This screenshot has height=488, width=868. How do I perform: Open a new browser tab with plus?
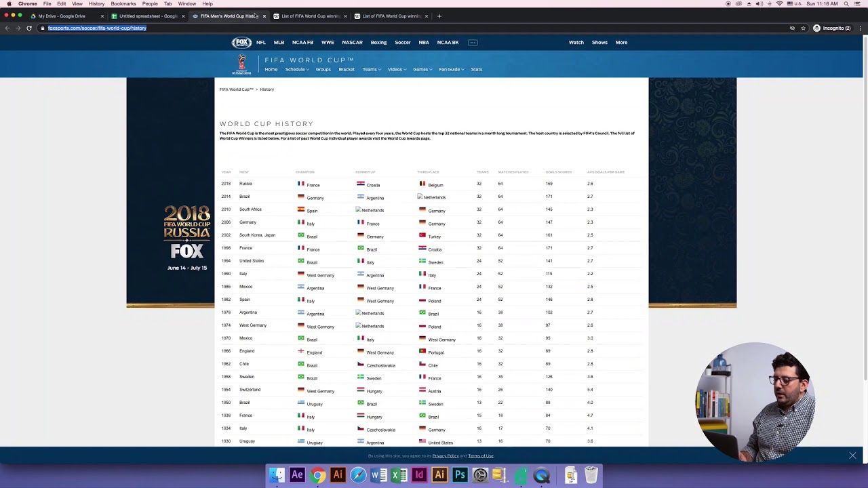coord(439,16)
